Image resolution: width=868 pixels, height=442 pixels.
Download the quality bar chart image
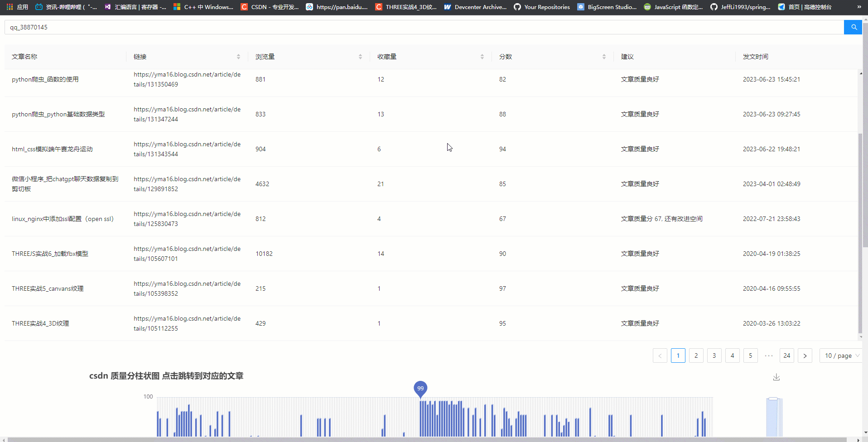click(776, 377)
